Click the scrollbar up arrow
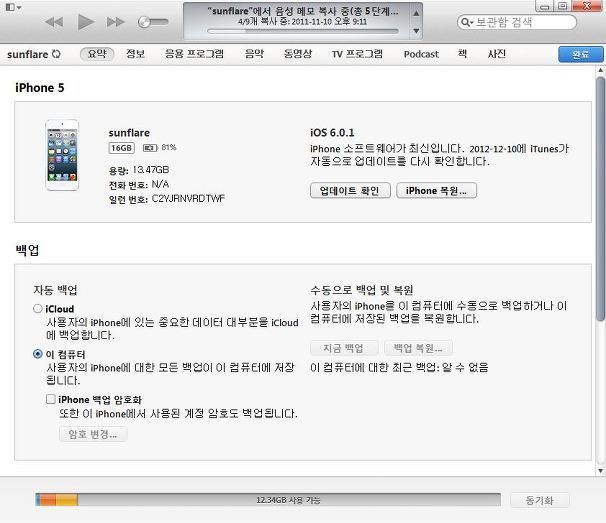Viewport: 606px width, 523px height. [x=600, y=70]
